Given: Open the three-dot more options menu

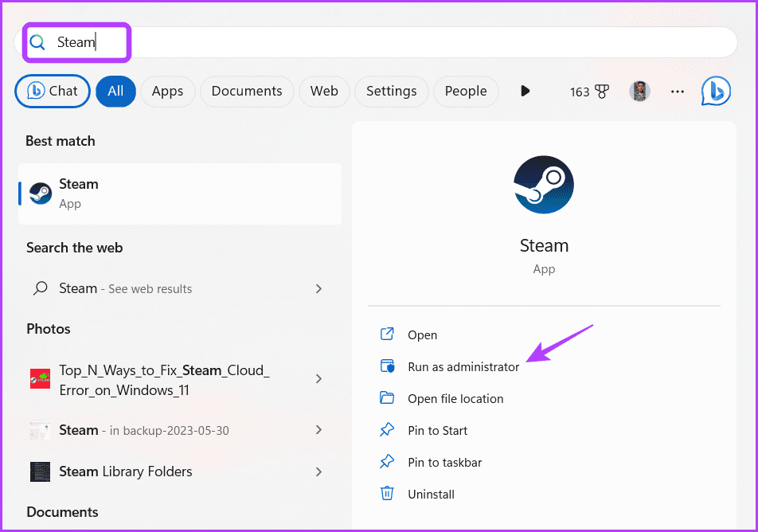Looking at the screenshot, I should [678, 92].
